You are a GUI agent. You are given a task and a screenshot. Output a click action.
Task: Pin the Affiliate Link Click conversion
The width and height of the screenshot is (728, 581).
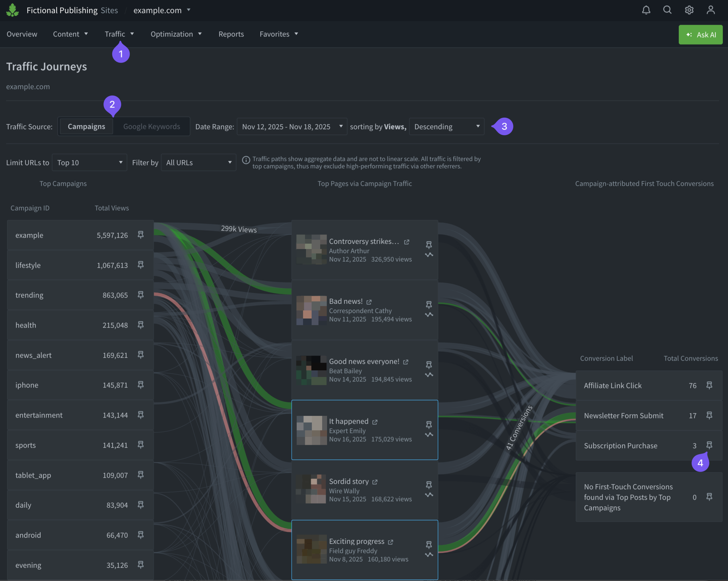tap(709, 385)
